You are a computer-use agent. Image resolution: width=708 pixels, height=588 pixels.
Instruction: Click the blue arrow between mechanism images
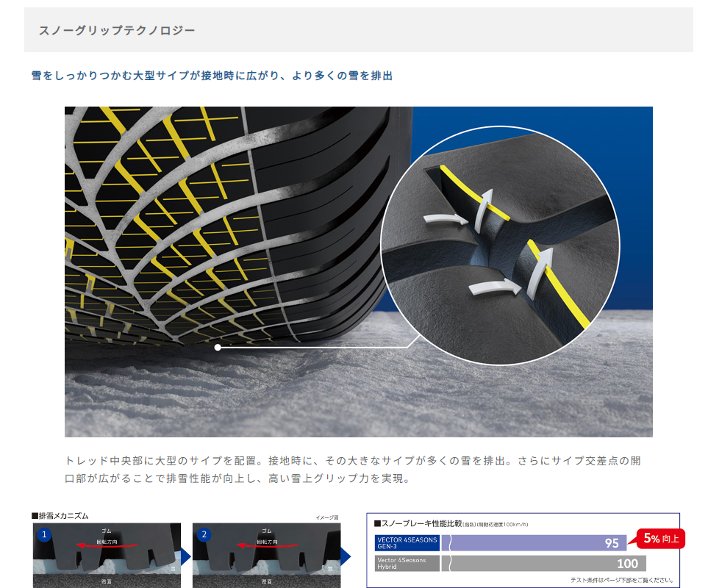pyautogui.click(x=185, y=556)
